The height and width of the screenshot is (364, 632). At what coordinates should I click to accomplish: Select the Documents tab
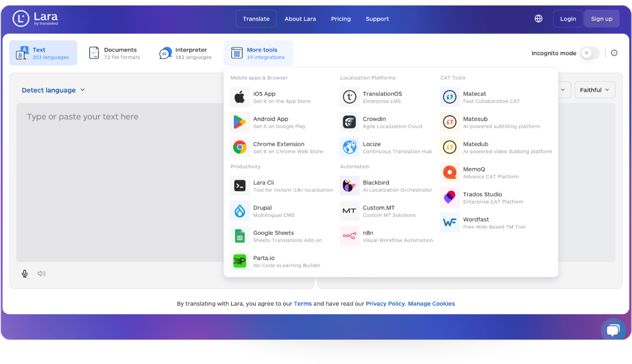(x=115, y=53)
